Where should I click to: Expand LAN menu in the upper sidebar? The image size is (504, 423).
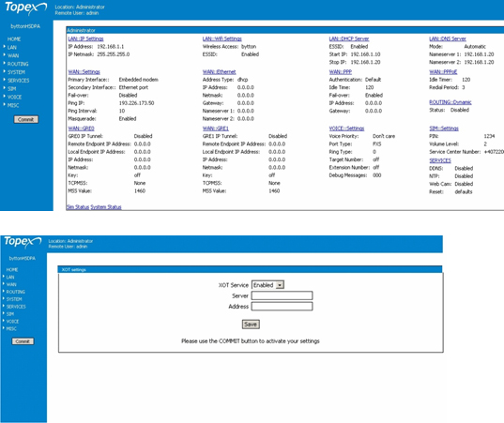tap(12, 47)
